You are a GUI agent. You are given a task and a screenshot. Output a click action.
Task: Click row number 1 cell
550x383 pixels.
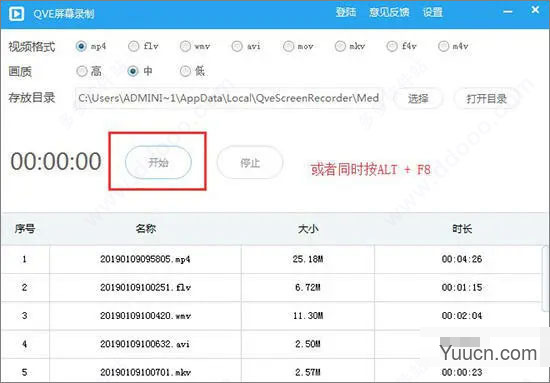pyautogui.click(x=25, y=259)
